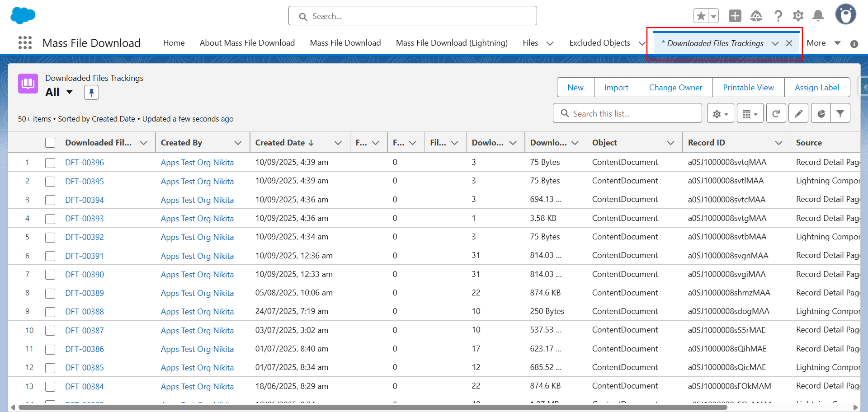Viewport: 868px width, 412px height.
Task: Open the Setup gear icon
Action: (x=798, y=16)
